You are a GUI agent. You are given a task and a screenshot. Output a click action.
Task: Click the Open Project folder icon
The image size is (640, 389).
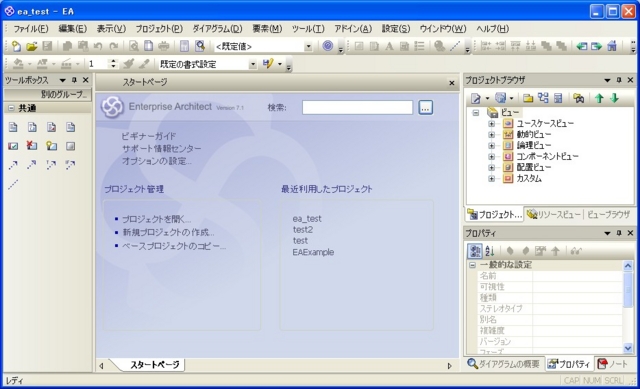[31, 46]
